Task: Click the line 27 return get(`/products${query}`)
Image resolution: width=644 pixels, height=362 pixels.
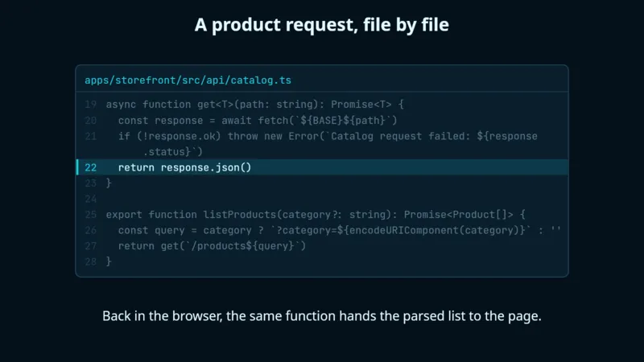Action: click(212, 246)
